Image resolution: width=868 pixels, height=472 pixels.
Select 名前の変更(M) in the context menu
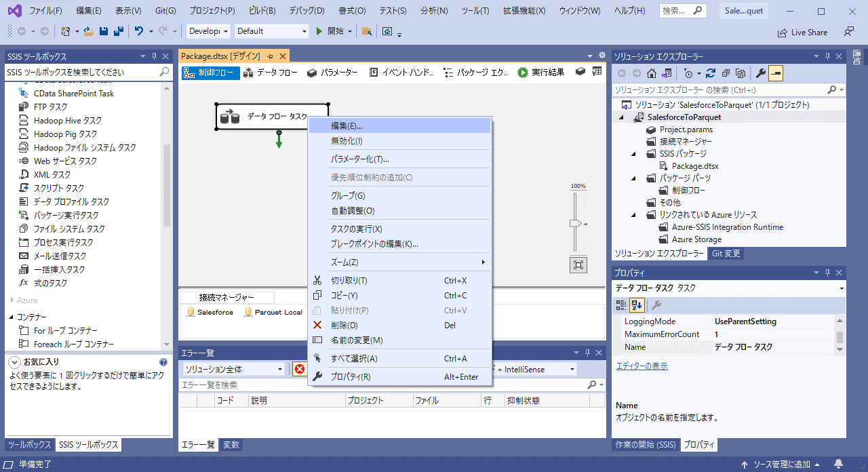pos(399,340)
